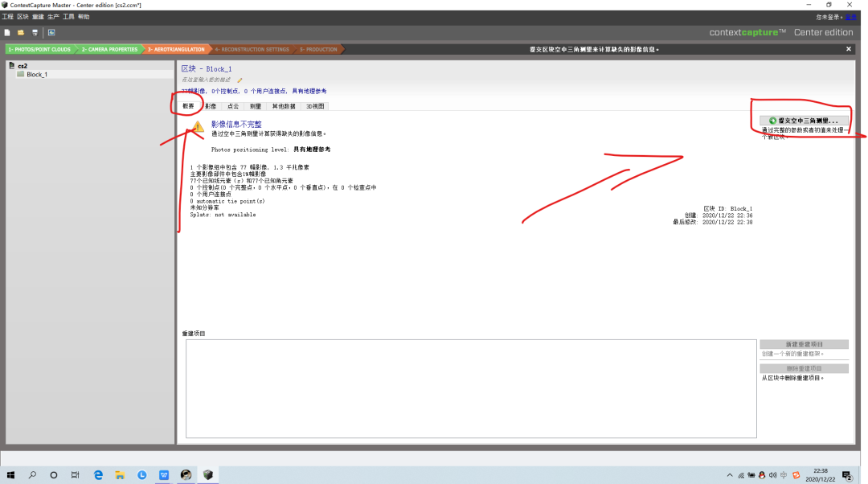Submit aerotriangulation with 提交空中三角测量 button
The image size is (868, 484).
tap(804, 120)
